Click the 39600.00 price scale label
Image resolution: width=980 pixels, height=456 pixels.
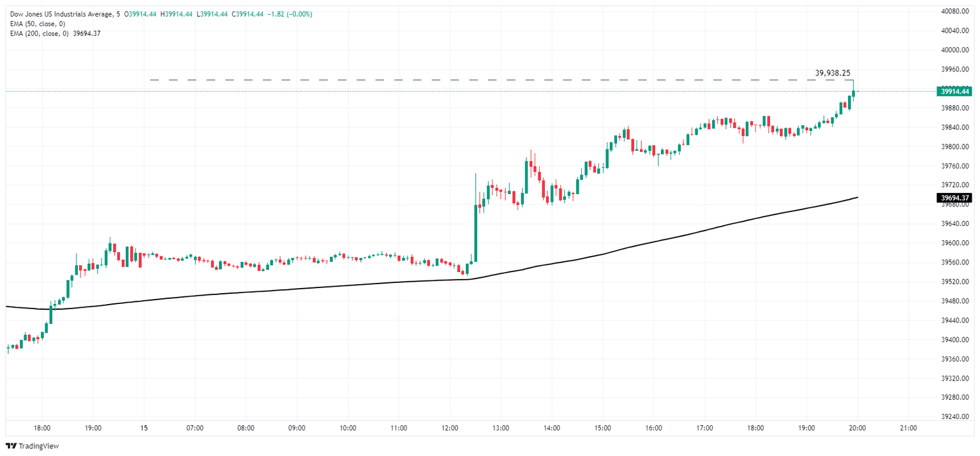point(955,243)
